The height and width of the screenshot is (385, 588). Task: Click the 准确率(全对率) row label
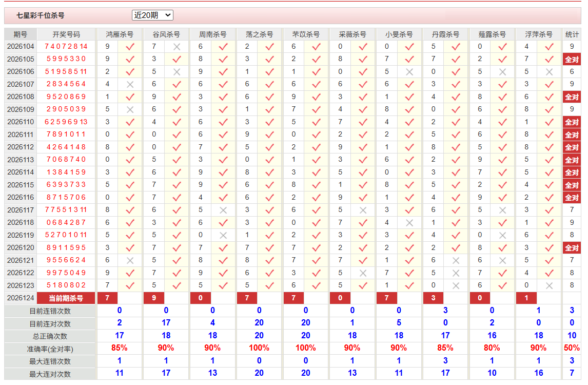[50, 349]
